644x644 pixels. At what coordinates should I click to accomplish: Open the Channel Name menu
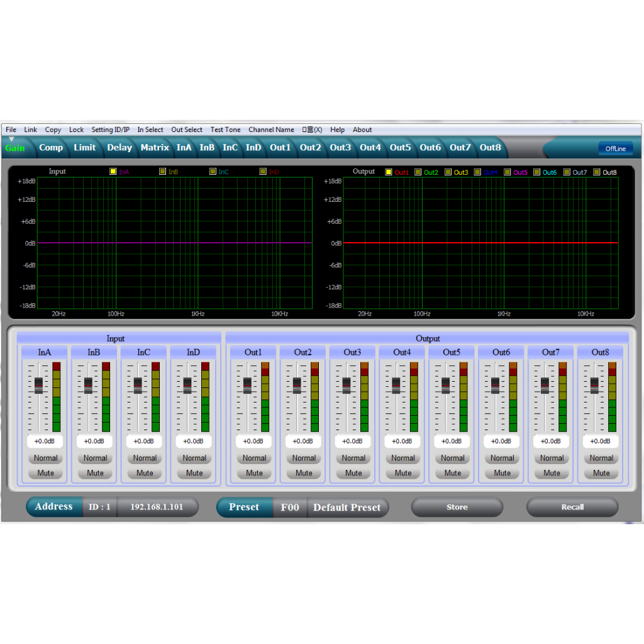pyautogui.click(x=272, y=130)
